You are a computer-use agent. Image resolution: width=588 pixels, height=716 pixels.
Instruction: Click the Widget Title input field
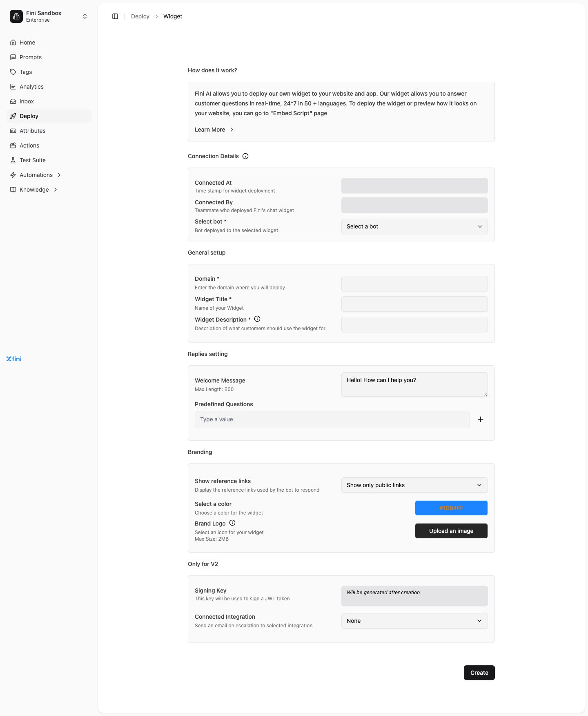(x=414, y=304)
